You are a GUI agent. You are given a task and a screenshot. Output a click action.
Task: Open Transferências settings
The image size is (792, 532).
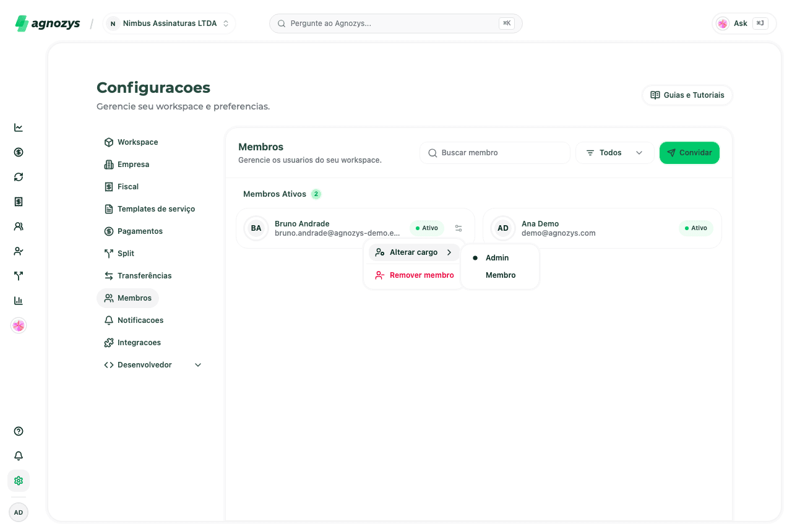137,276
